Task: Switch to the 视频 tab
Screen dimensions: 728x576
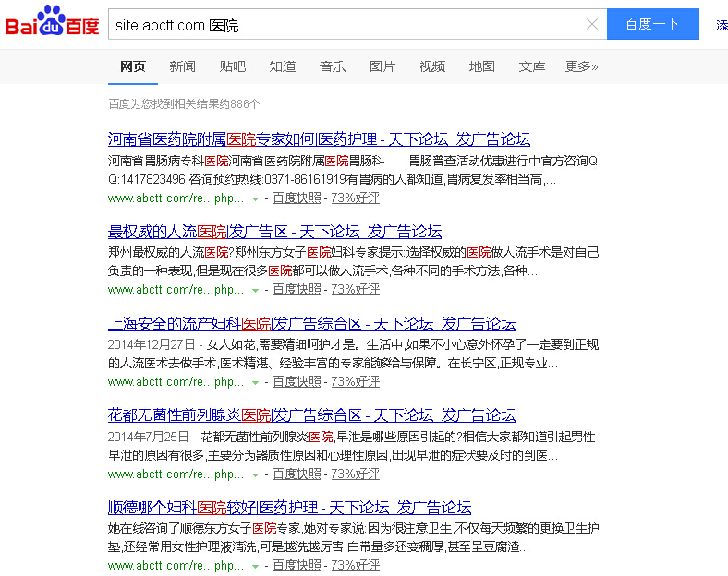Action: 432,66
